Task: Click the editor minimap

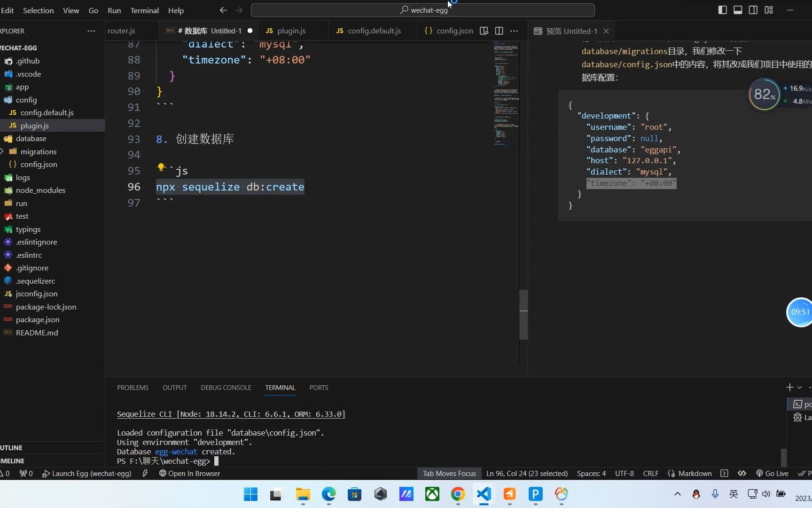Action: 506,94
